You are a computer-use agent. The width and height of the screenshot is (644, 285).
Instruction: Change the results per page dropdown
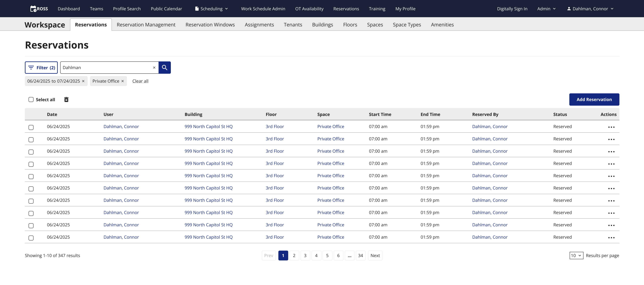[x=576, y=255]
